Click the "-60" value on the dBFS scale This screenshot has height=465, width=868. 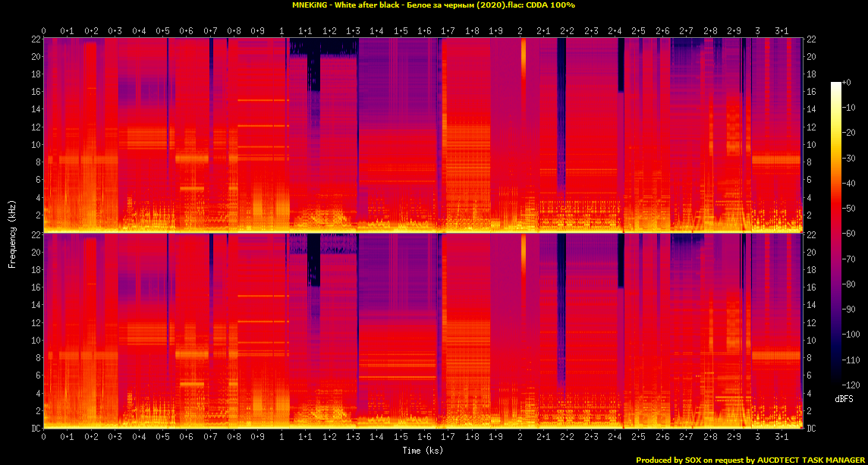tap(848, 233)
